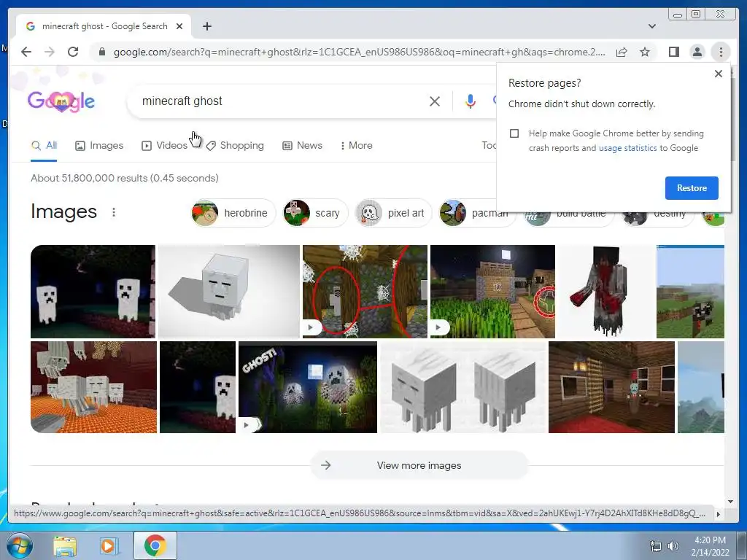Bookmark this page with the star

645,52
